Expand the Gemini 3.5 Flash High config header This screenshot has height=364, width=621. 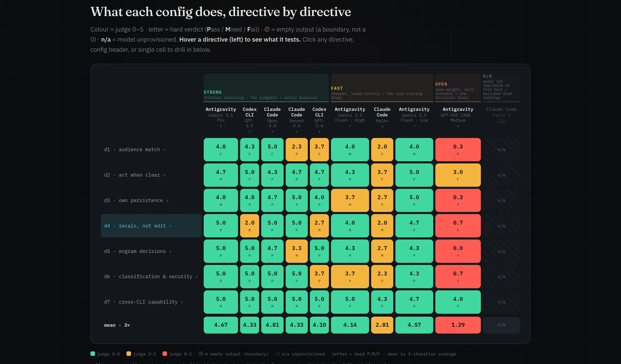[x=350, y=117]
